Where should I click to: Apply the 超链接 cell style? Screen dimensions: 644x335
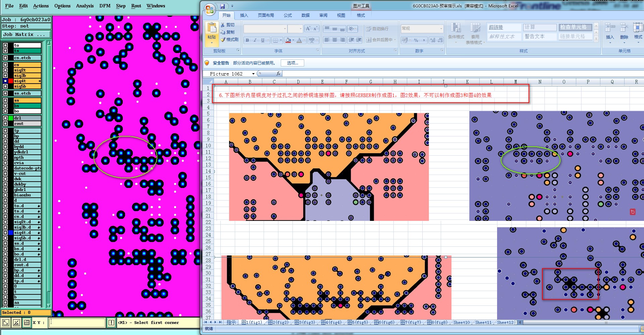[504, 27]
